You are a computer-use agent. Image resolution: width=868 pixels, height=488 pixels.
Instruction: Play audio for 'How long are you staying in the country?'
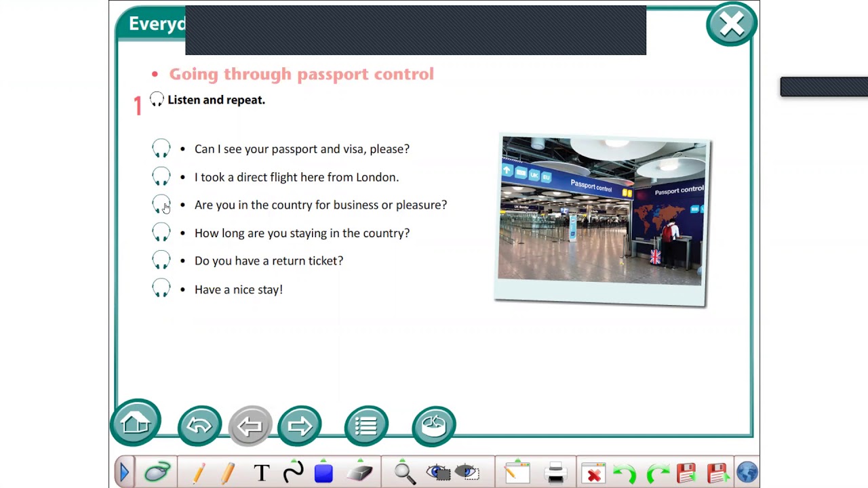pos(161,232)
